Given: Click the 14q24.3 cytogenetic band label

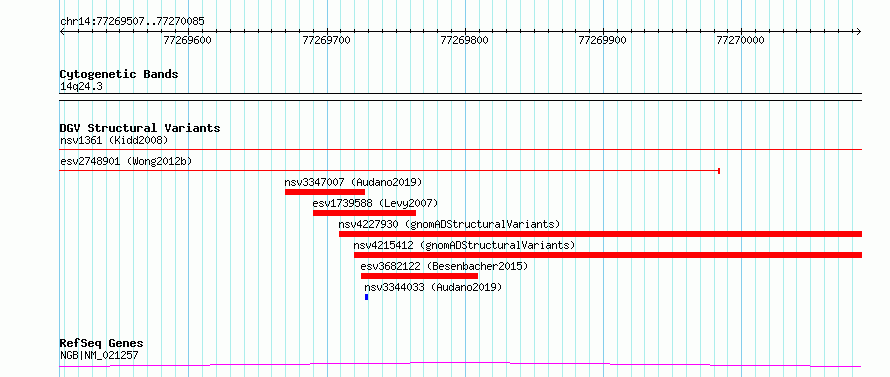Looking at the screenshot, I should click(x=81, y=86).
